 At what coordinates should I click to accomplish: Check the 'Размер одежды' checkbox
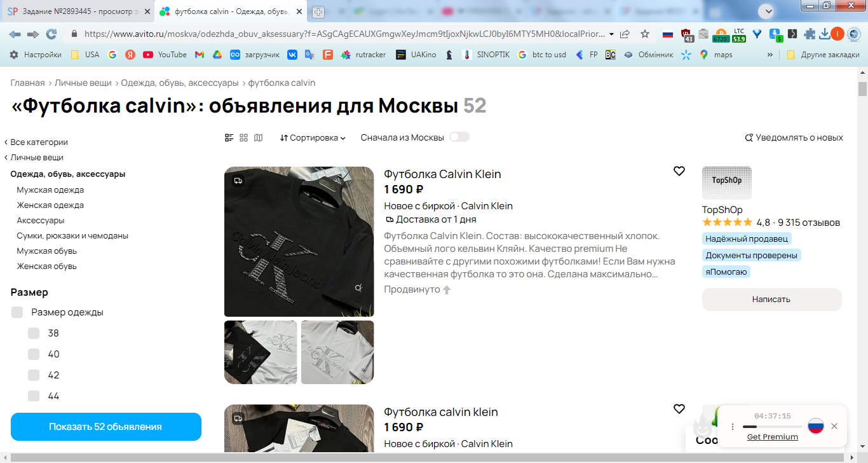(x=17, y=312)
